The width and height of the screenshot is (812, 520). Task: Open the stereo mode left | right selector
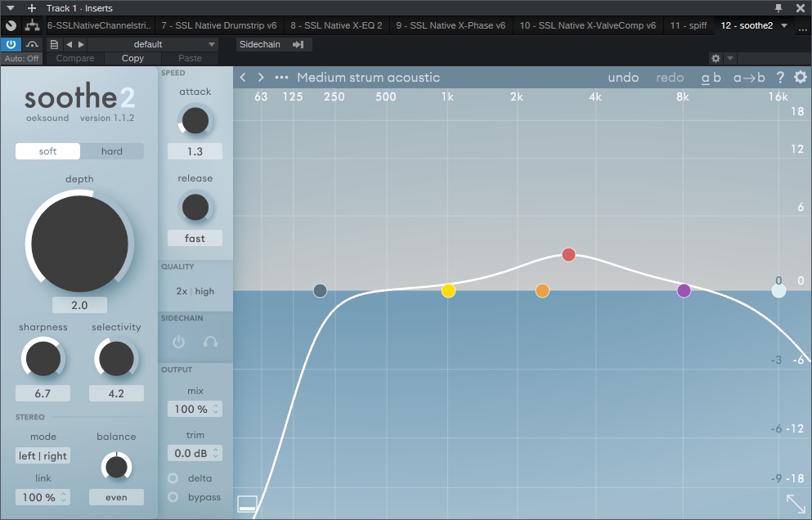coord(43,455)
